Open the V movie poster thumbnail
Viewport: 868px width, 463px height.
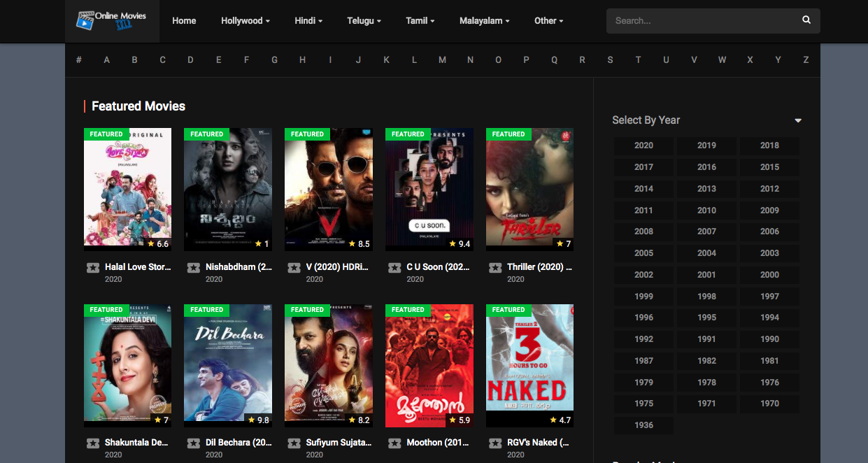click(329, 189)
